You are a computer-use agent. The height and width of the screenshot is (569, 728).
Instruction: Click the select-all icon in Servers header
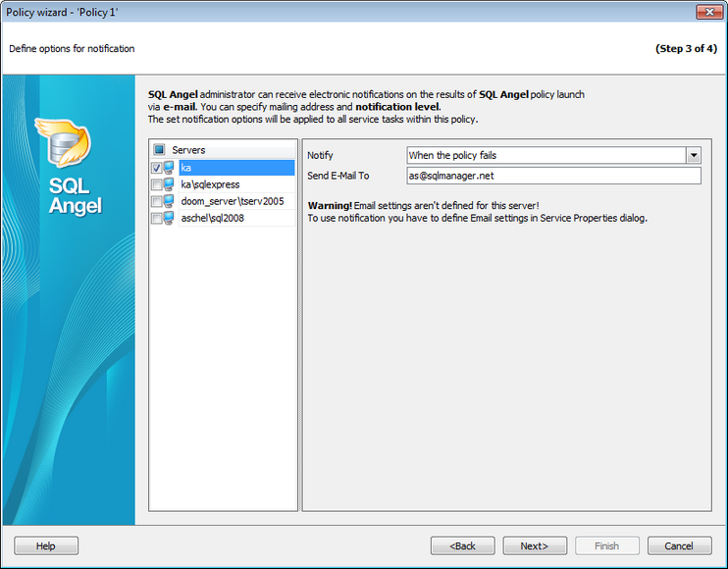point(159,149)
